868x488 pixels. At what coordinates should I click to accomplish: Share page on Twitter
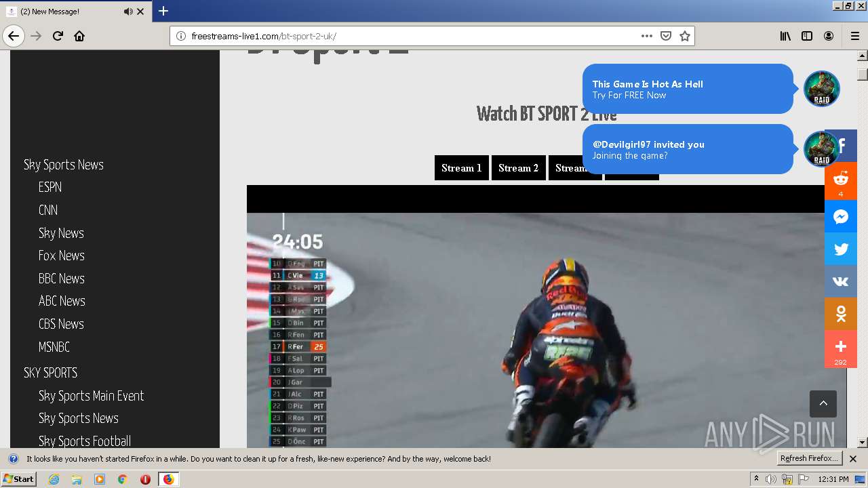841,249
